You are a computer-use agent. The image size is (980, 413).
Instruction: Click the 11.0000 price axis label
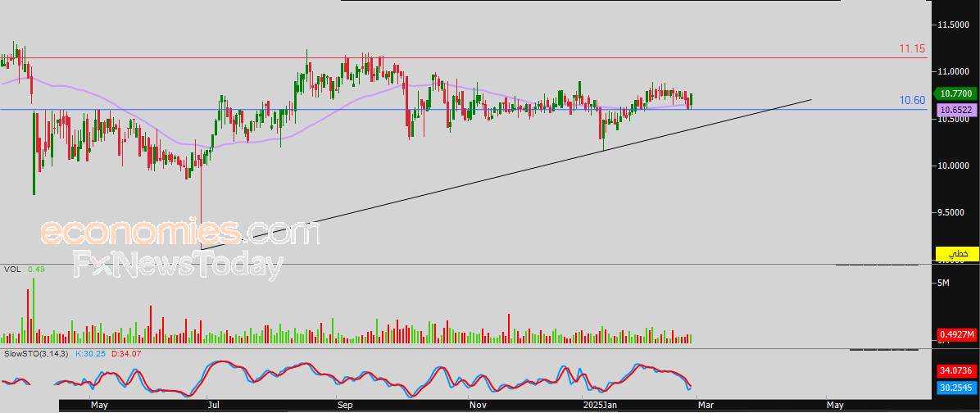coord(953,72)
